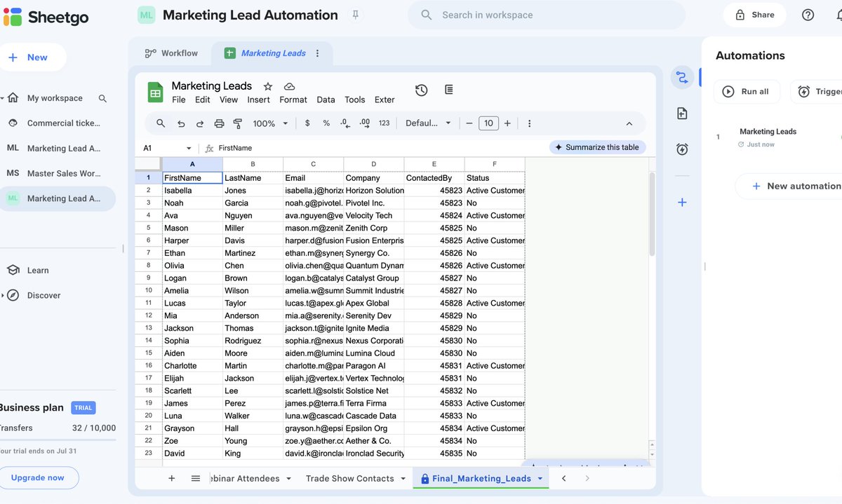Open the File menu
This screenshot has width=842, height=504.
[179, 100]
